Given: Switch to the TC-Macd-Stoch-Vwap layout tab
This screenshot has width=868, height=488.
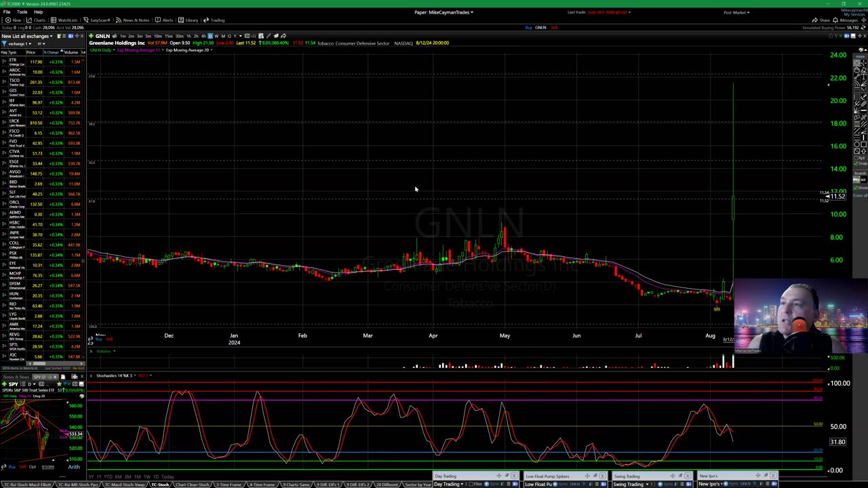Looking at the screenshot, I should [x=123, y=485].
